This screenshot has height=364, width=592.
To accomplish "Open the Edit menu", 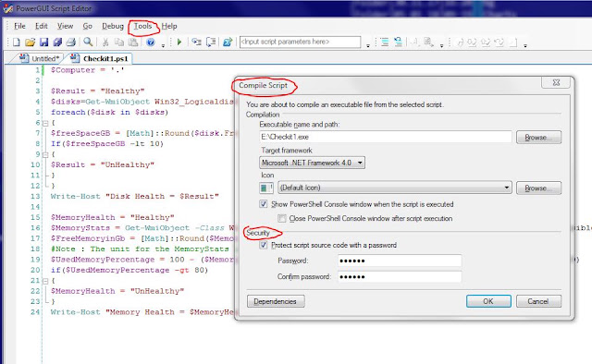I will [x=41, y=26].
